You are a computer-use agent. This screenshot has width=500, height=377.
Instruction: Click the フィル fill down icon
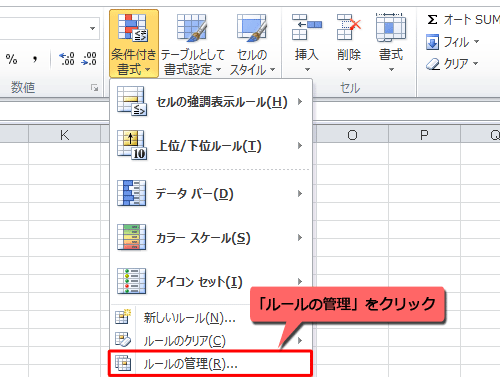[x=432, y=42]
